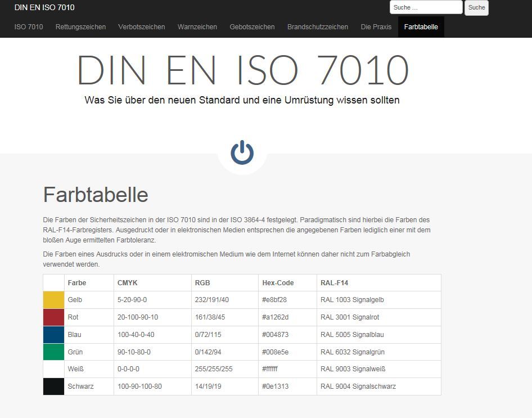Select the active Farbtabelle tab
The height and width of the screenshot is (418, 532).
421,26
